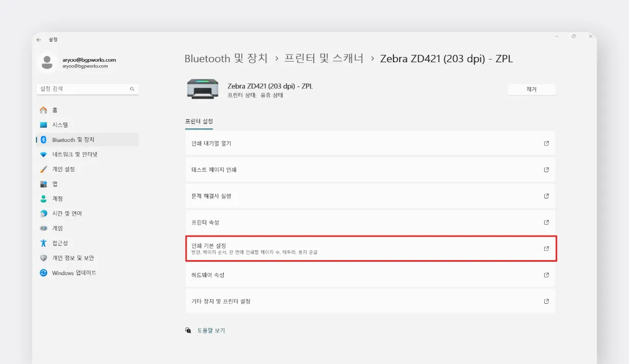The image size is (629, 364).
Task: Click external-link icon on 기타 장치 및 프린터 설정
Action: 546,301
